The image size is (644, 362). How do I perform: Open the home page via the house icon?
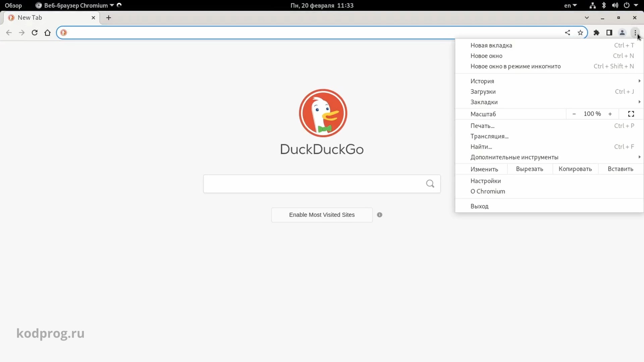pos(48,33)
